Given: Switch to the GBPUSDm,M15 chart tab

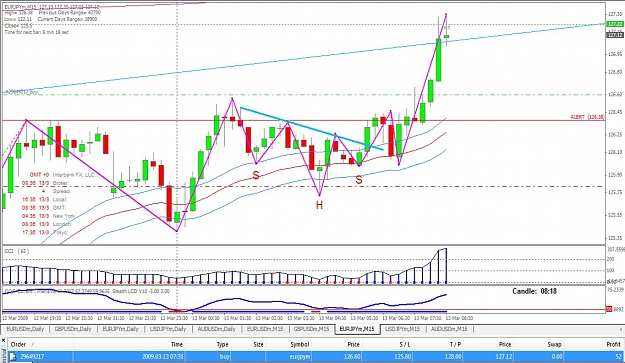Looking at the screenshot, I should [311, 329].
